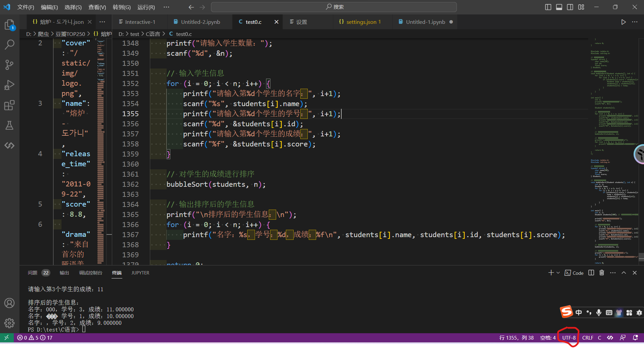Click the C语言 breadcrumb folder
The width and height of the screenshot is (644, 348).
click(153, 34)
